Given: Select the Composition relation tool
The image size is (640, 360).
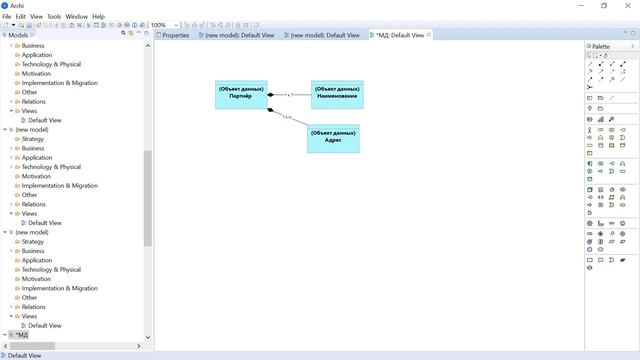Looking at the screenshot, I should pos(601,64).
